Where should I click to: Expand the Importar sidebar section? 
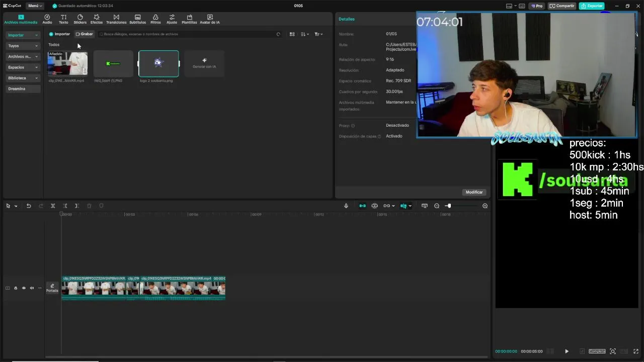coord(23,35)
